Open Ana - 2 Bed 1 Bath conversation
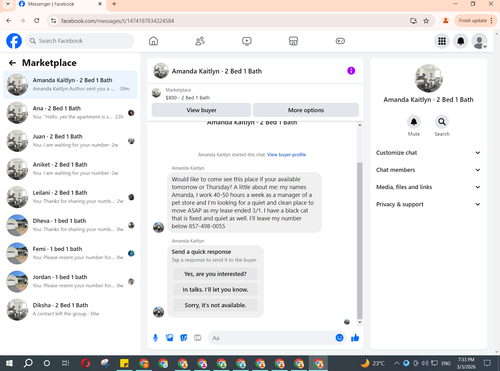The height and width of the screenshot is (371, 500). pos(70,113)
